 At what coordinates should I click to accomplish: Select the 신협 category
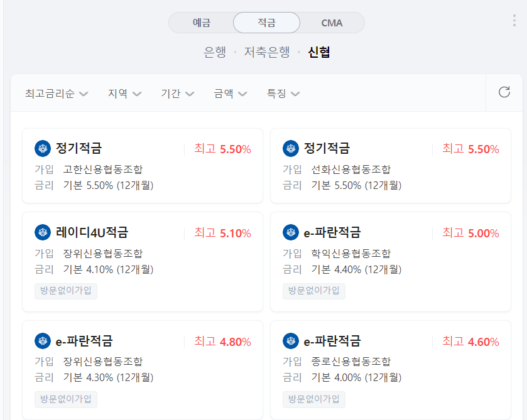coord(319,52)
